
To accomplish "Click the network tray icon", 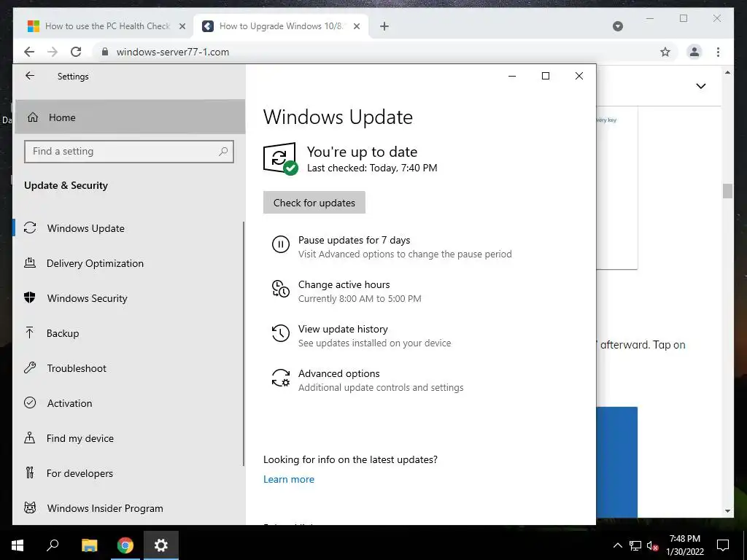I will [635, 545].
